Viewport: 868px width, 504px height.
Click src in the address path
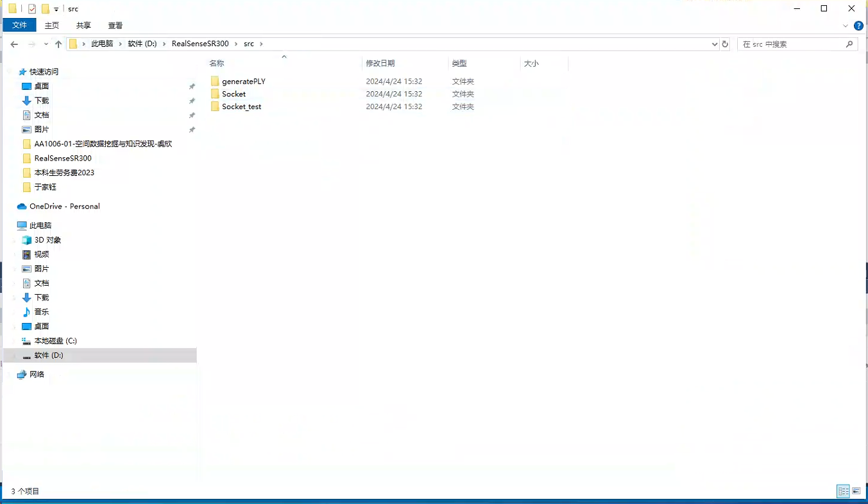coord(249,44)
